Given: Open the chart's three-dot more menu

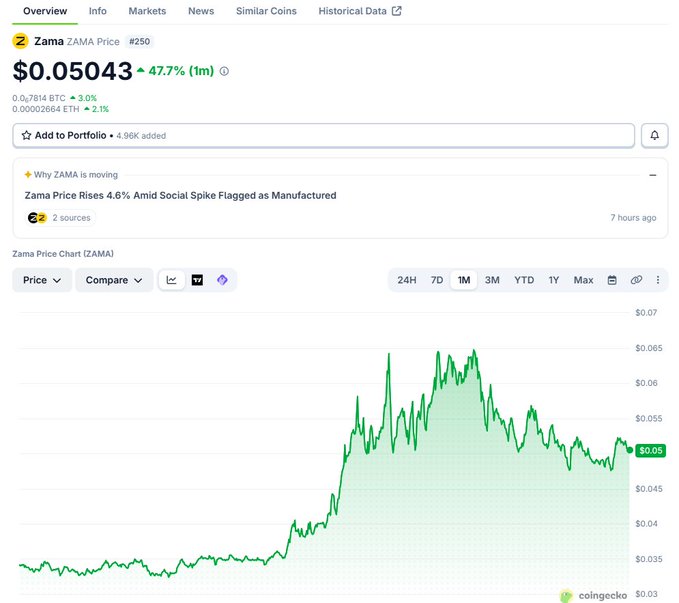Looking at the screenshot, I should point(658,280).
